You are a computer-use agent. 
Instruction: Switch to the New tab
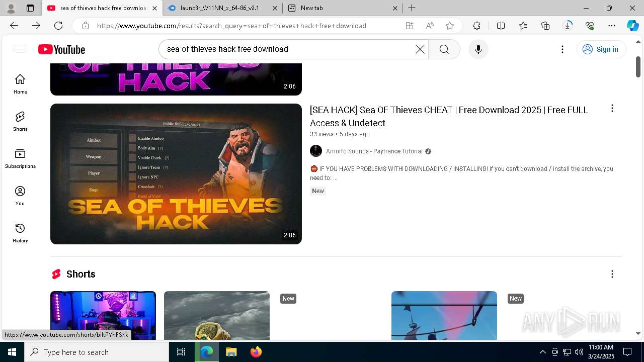click(x=343, y=8)
